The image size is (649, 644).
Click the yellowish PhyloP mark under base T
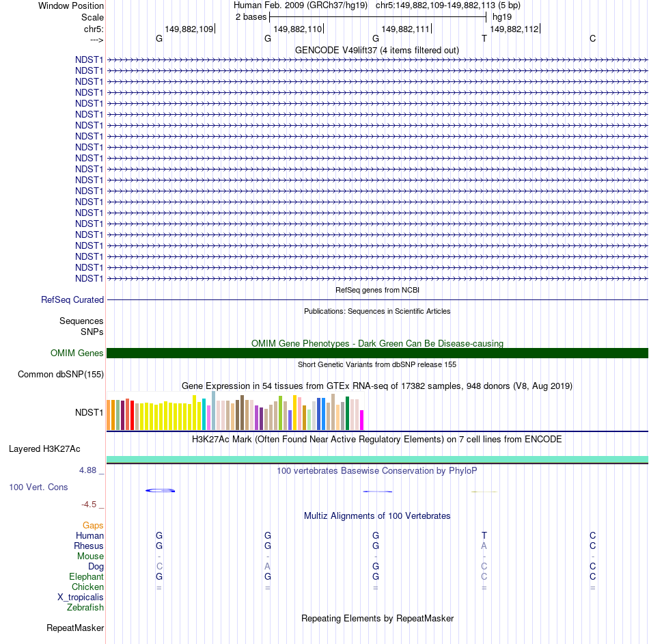pyautogui.click(x=484, y=492)
